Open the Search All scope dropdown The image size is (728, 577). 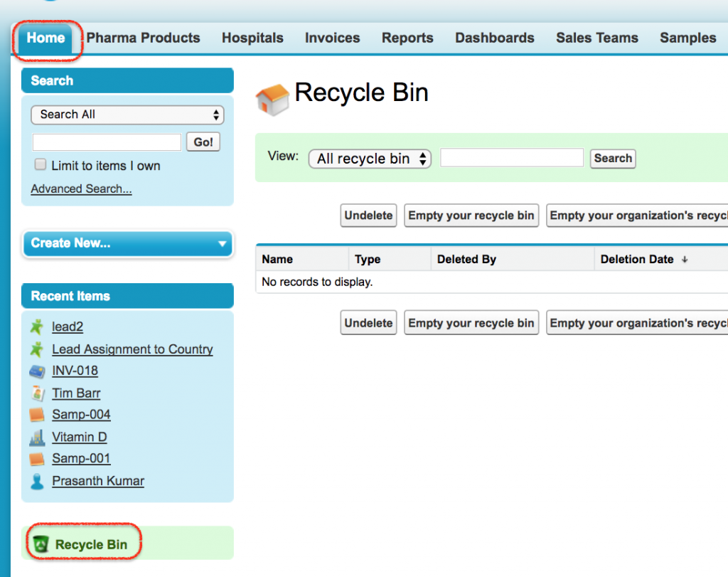pos(127,115)
